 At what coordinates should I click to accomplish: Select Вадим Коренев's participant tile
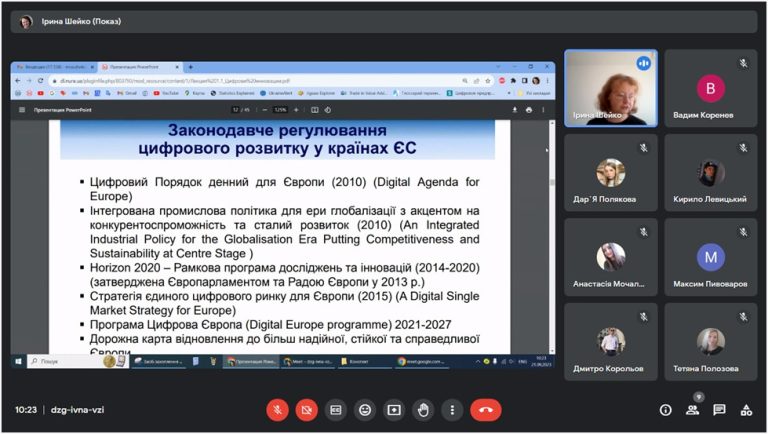(x=710, y=88)
